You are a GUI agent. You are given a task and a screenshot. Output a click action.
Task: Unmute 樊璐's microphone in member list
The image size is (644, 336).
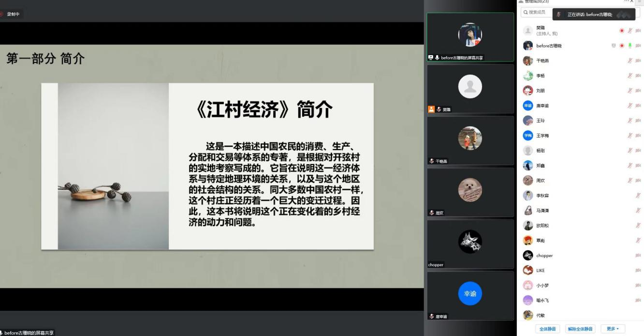click(630, 31)
